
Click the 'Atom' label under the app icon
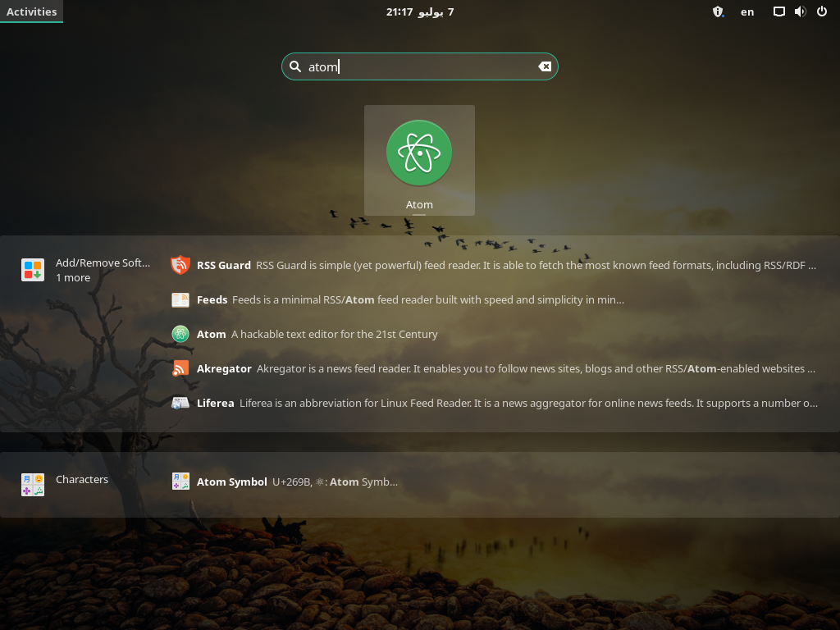tap(419, 204)
